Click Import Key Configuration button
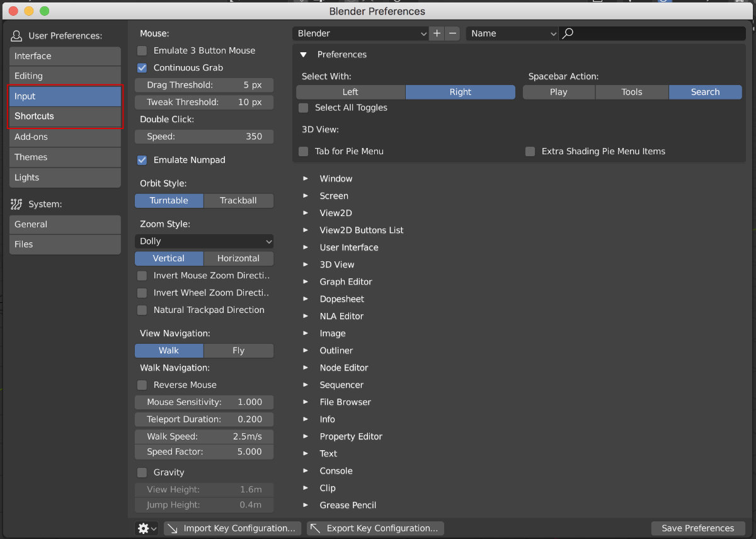 pos(232,528)
